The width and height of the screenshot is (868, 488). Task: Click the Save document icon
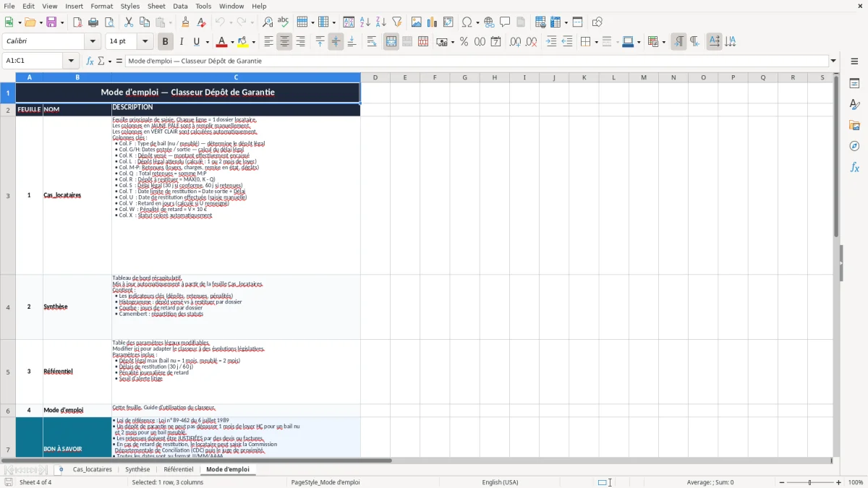pyautogui.click(x=51, y=22)
